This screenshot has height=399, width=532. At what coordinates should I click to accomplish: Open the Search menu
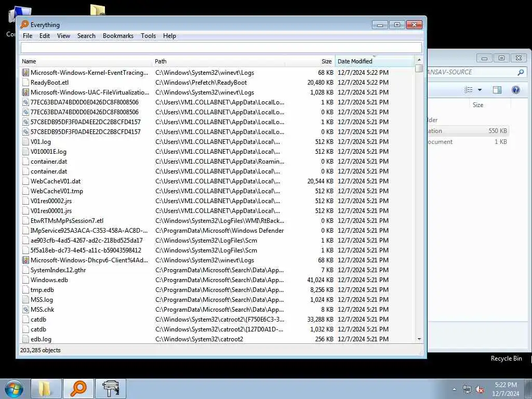point(86,36)
